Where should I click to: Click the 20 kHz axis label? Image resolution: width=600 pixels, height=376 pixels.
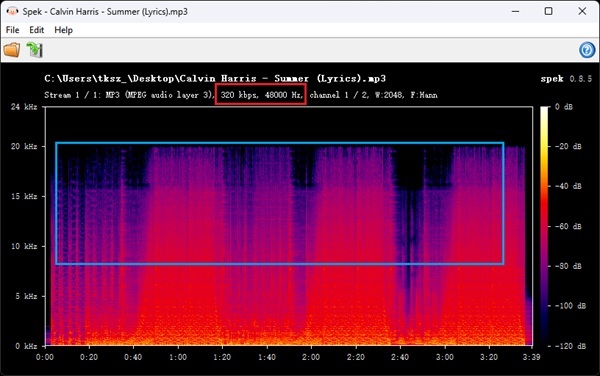pyautogui.click(x=24, y=146)
